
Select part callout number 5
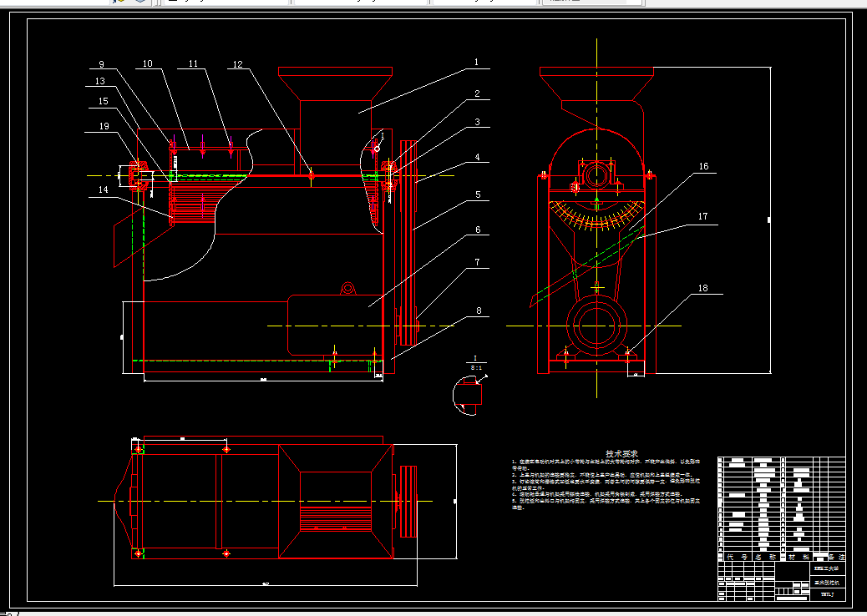click(x=479, y=194)
